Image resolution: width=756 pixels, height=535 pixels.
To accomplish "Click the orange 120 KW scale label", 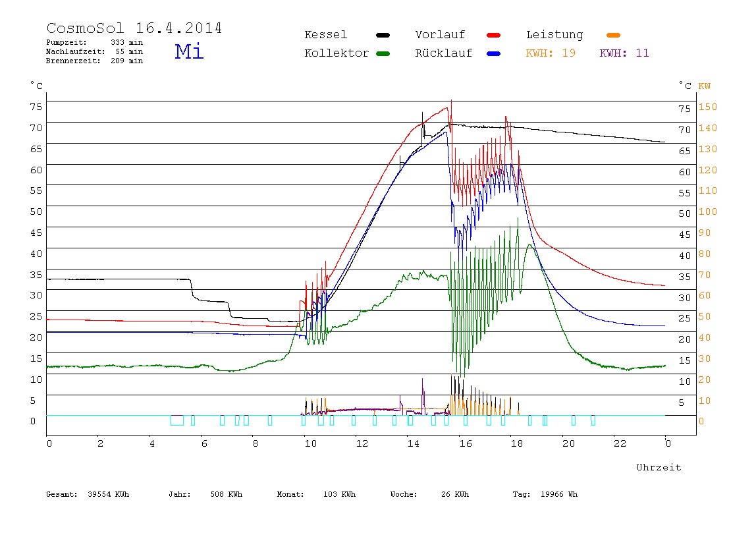I will pos(708,170).
